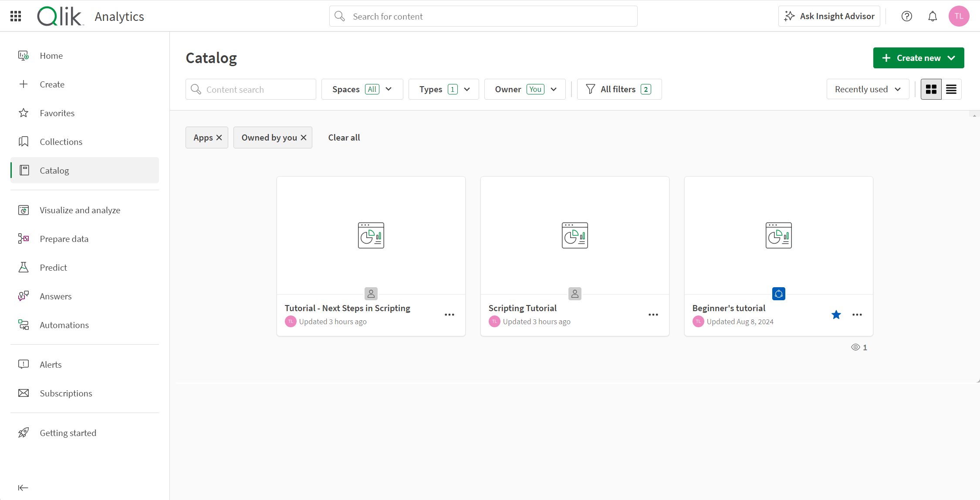Remove the Apps active filter tag
Image resolution: width=980 pixels, height=500 pixels.
click(220, 137)
